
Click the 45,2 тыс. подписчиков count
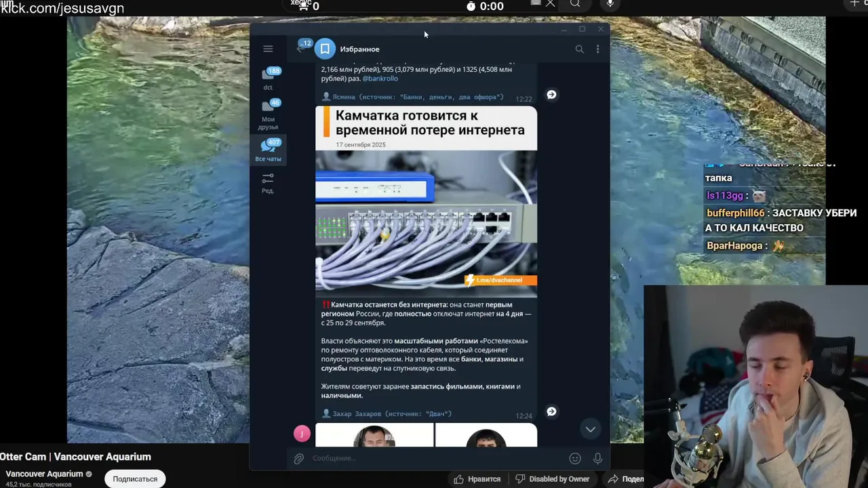pos(39,485)
